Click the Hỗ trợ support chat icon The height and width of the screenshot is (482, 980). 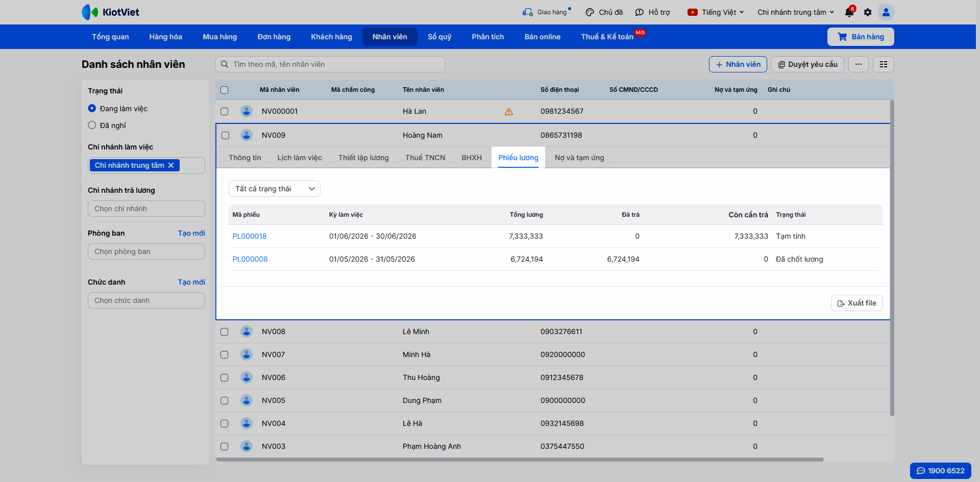click(x=640, y=12)
